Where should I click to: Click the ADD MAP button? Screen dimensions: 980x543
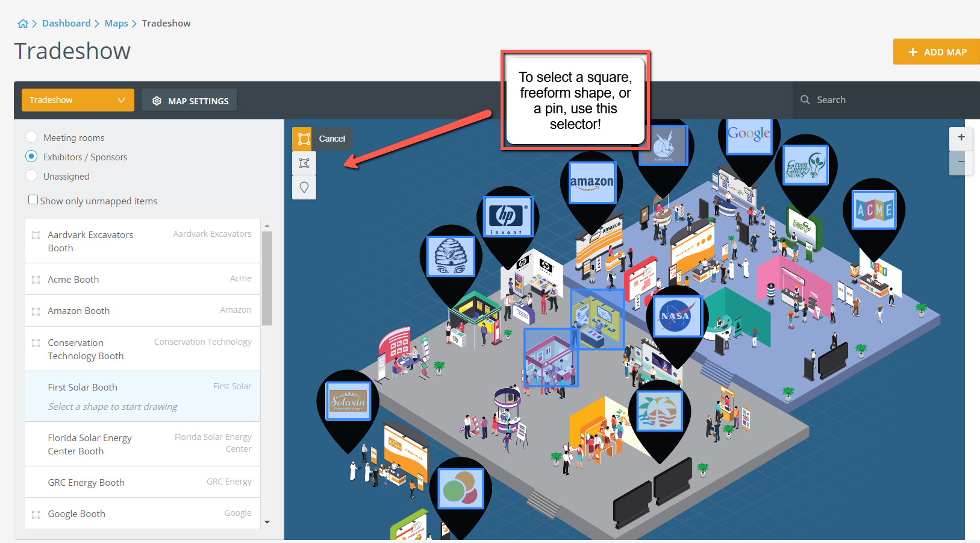pyautogui.click(x=937, y=52)
